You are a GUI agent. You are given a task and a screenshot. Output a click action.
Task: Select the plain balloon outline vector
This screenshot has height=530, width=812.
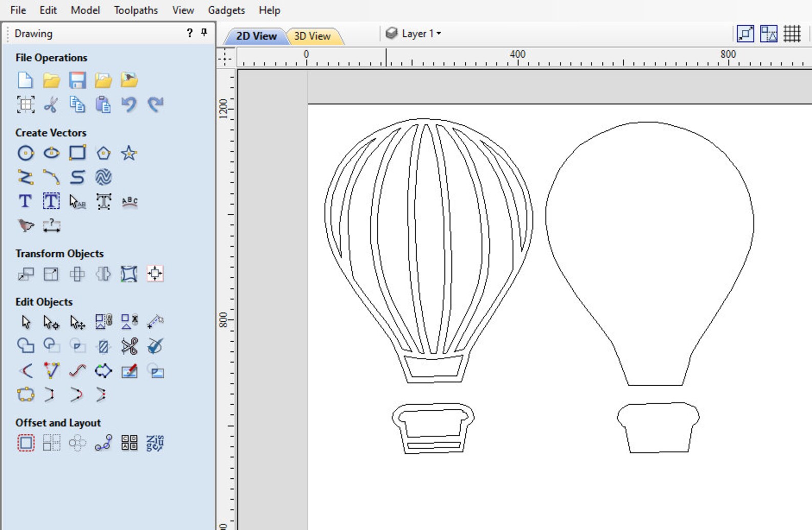pyautogui.click(x=649, y=254)
